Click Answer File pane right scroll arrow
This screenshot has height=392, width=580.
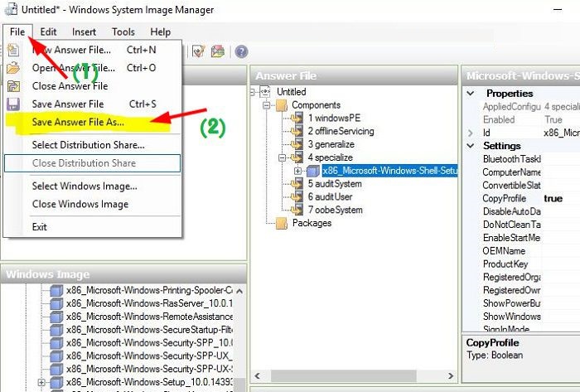451,376
